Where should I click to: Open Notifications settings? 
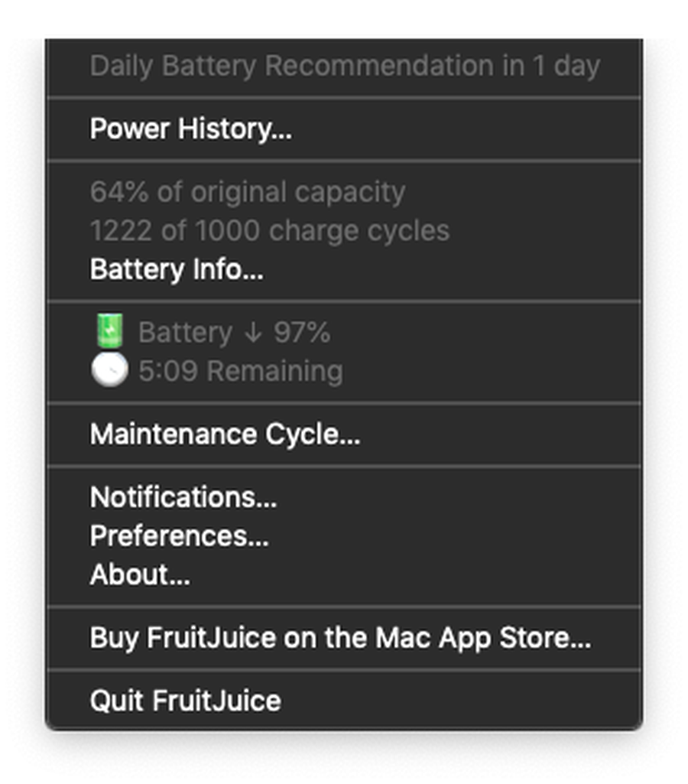click(183, 497)
